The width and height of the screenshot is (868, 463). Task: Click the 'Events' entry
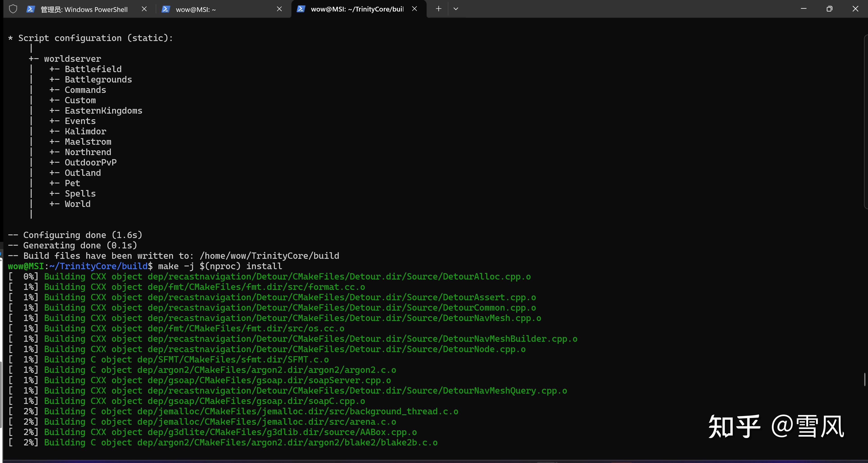point(80,121)
